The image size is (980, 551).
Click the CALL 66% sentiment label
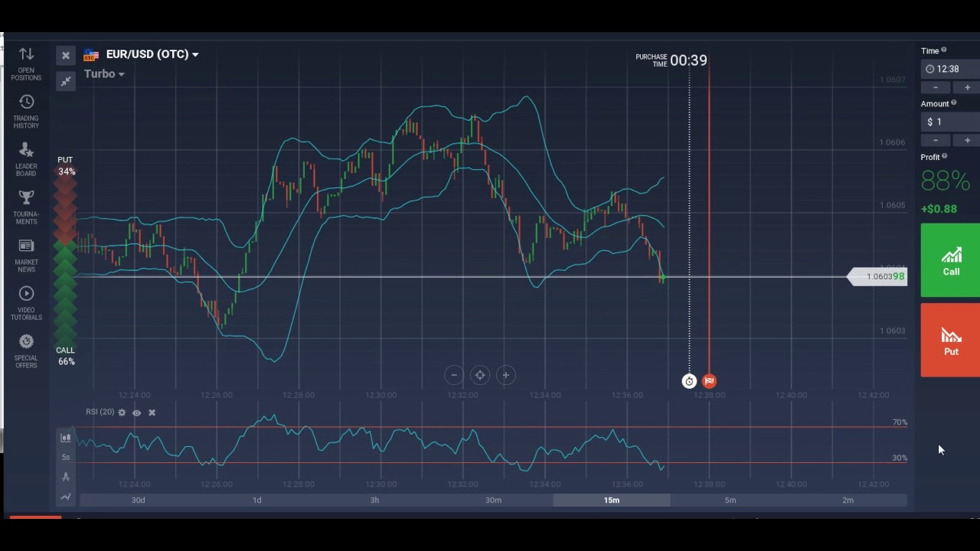pyautogui.click(x=66, y=356)
